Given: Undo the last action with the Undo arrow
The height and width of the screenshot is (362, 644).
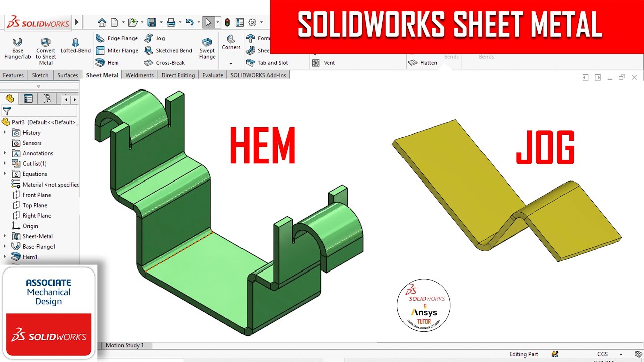Looking at the screenshot, I should [189, 22].
